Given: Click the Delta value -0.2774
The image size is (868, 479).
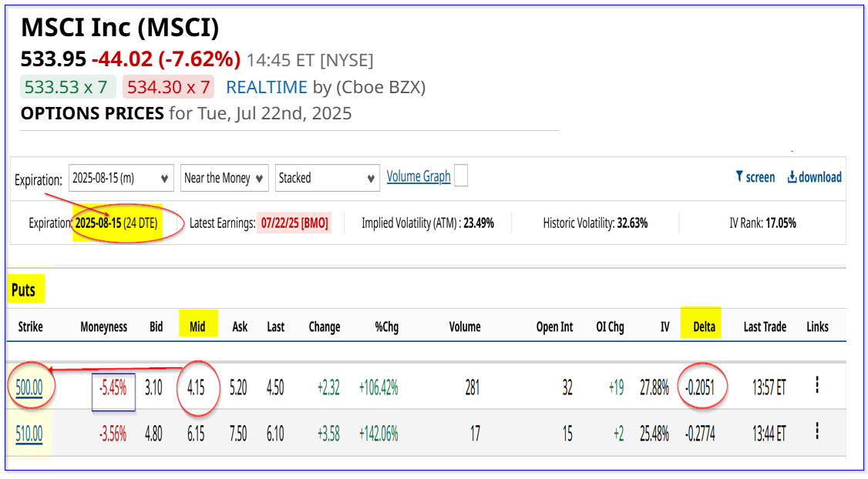Looking at the screenshot, I should click(700, 434).
